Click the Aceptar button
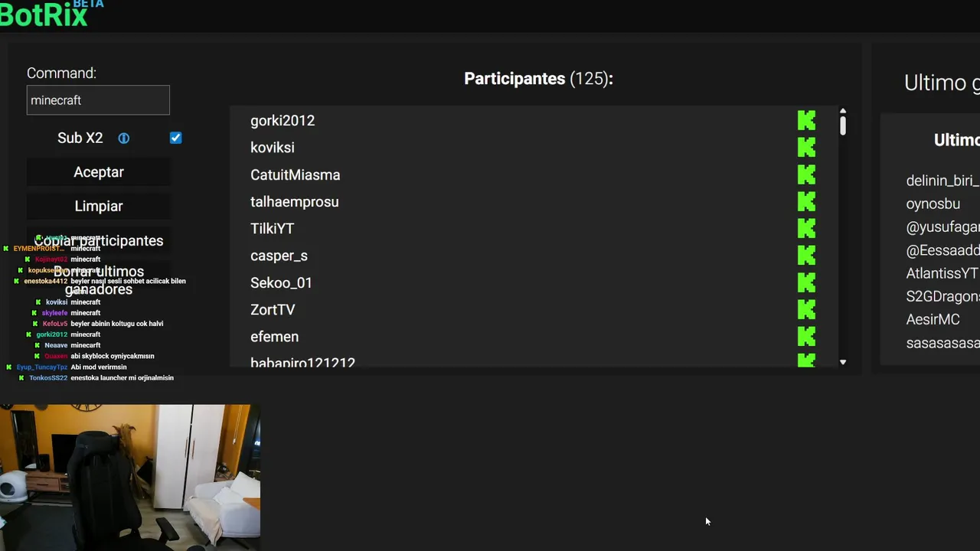The image size is (980, 551). [98, 172]
